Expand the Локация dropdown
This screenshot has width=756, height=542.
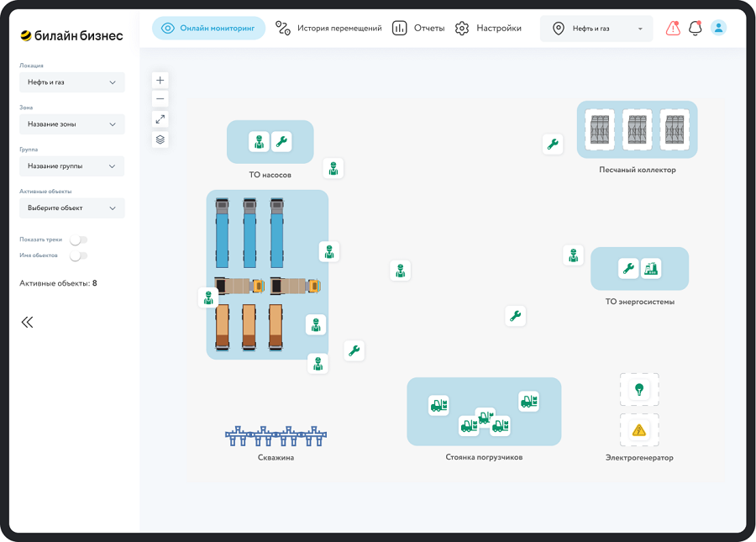72,82
